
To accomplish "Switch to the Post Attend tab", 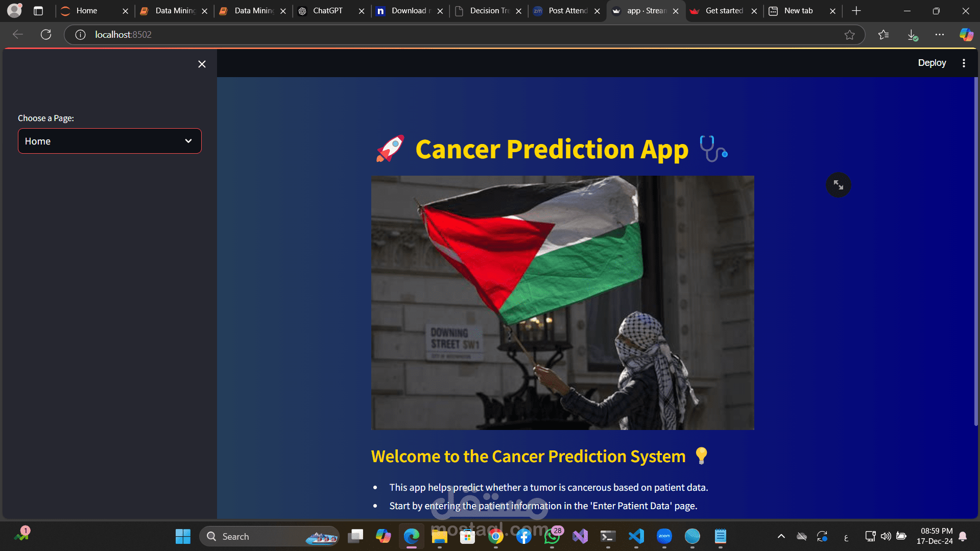I will point(568,11).
